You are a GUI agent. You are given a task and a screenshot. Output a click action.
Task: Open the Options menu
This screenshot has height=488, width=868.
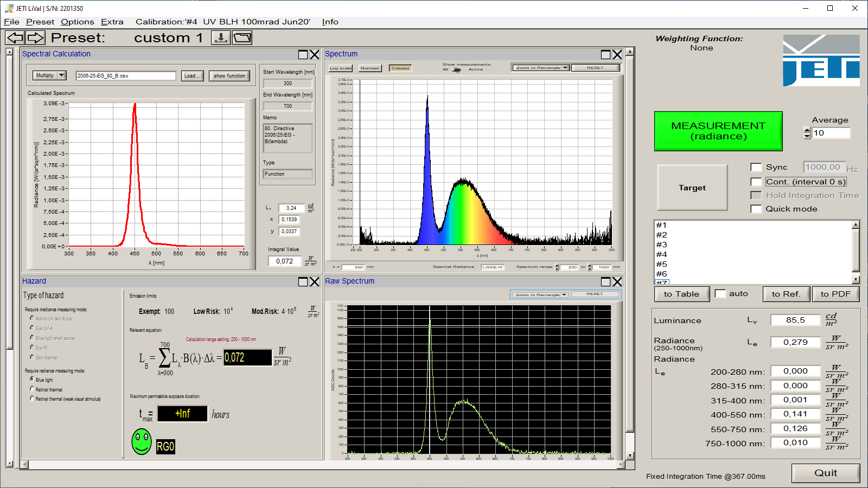[77, 22]
